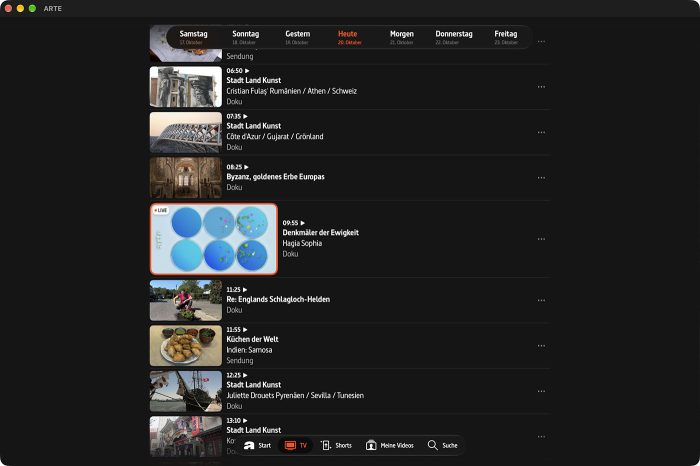Open the statue thumbnail for 06:50 Stadt Land Kunst
This screenshot has height=466, width=700.
[x=186, y=87]
